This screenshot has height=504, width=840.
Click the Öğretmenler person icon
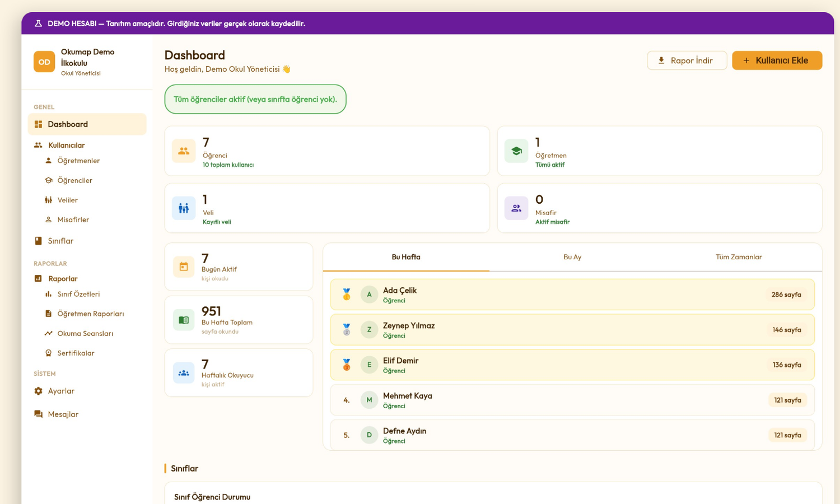tap(48, 161)
